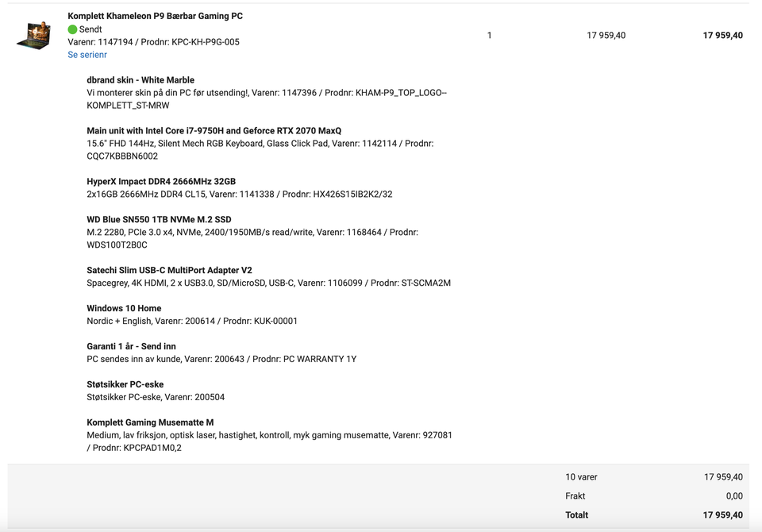Screen dimensions: 762x532
Task: Click Komplett Gaming Musematte M heading
Action: (x=150, y=422)
